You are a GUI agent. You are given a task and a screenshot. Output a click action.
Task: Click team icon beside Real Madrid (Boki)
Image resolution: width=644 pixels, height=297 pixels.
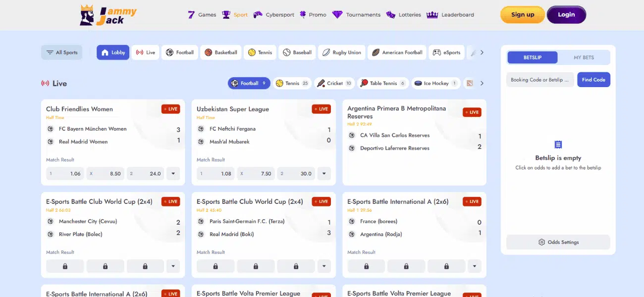[201, 234]
